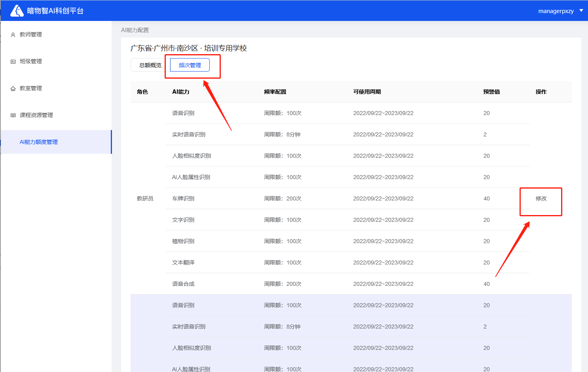Click the 可使用周期 column header
This screenshot has height=372, width=588.
[x=367, y=92]
